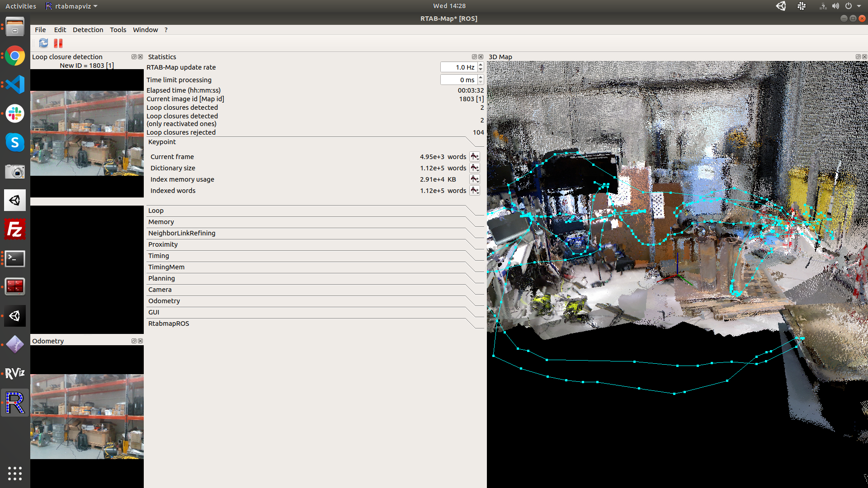Decrease the Time limit processing value

(x=481, y=82)
